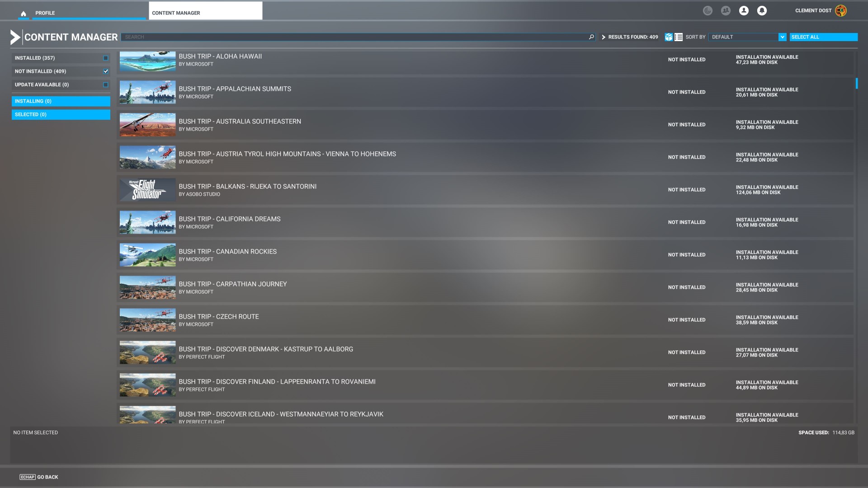Viewport: 868px width, 488px height.
Task: Click "38,59 MB on disk" installation info
Action: [x=757, y=323]
